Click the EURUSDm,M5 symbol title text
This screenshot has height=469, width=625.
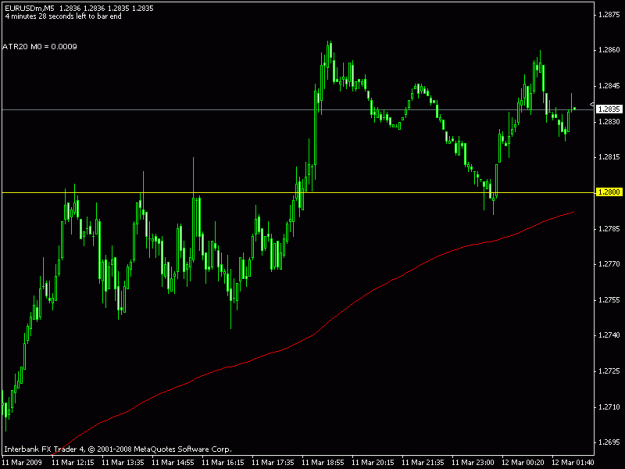click(29, 8)
